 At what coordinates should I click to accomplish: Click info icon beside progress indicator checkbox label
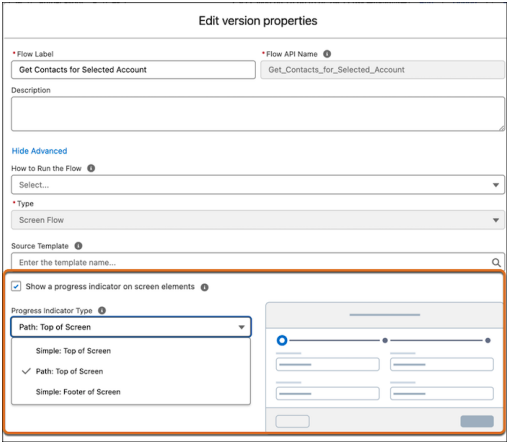(204, 287)
